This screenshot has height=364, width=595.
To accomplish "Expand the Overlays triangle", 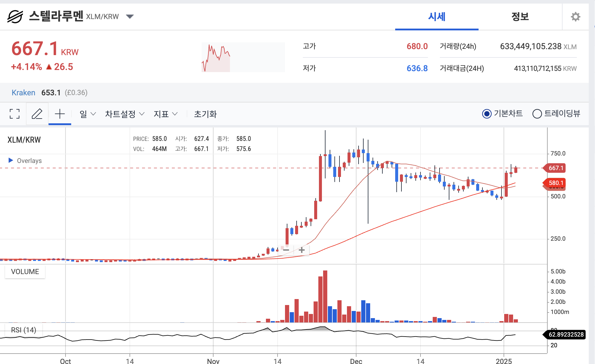I will click(11, 161).
